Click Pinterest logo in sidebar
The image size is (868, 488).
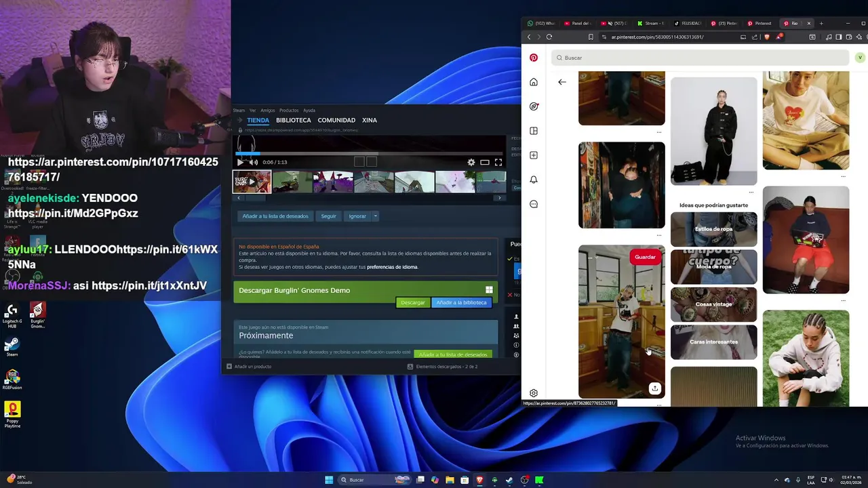534,58
